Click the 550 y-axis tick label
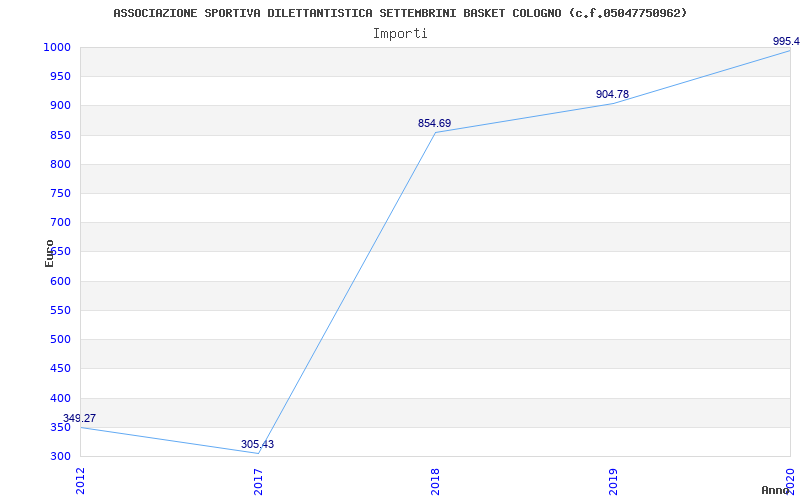This screenshot has height=500, width=800. 60,310
